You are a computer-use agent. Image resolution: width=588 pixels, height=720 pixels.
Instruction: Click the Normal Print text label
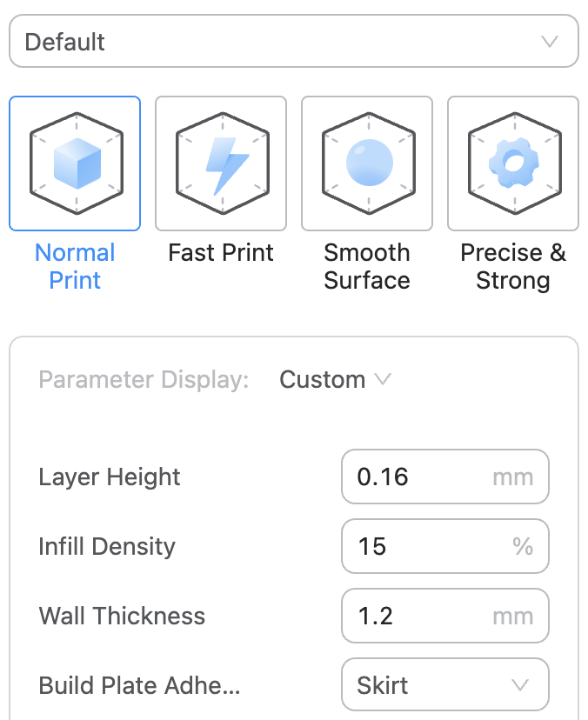[75, 267]
